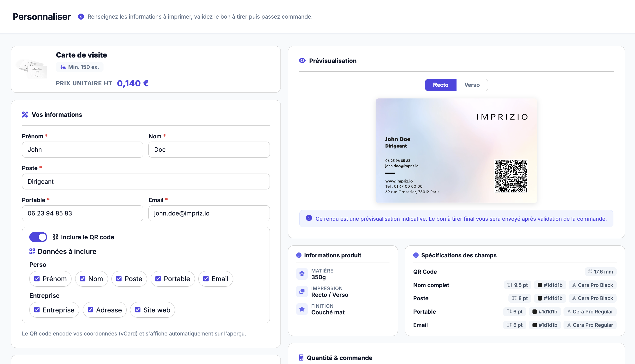Click the card preview image
Image resolution: width=635 pixels, height=364 pixels.
click(x=456, y=150)
